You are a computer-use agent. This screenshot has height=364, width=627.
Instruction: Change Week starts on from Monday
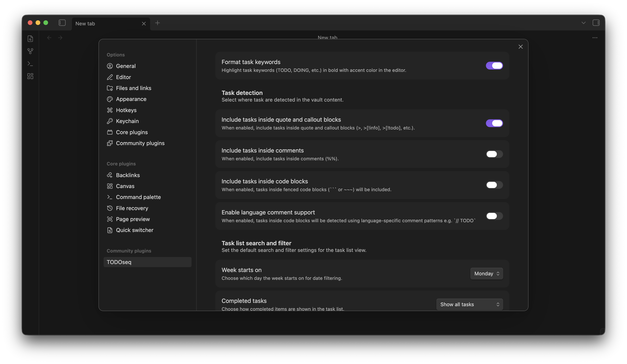pos(486,273)
